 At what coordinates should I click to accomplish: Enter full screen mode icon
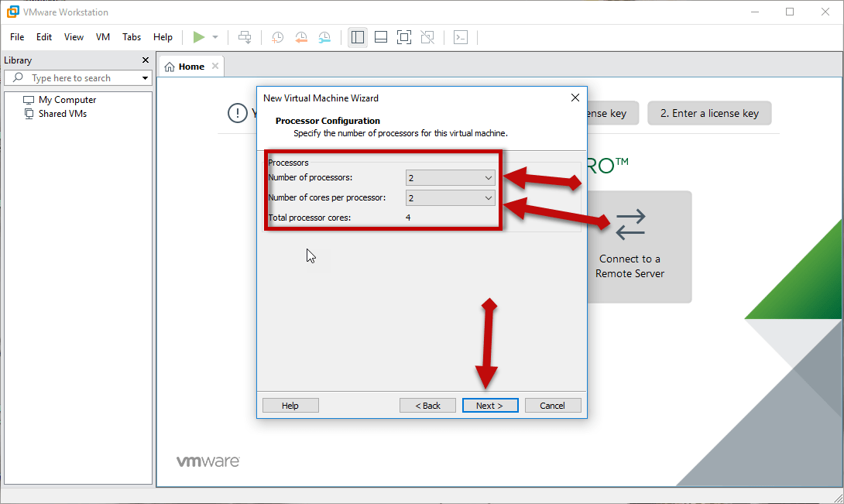(403, 37)
